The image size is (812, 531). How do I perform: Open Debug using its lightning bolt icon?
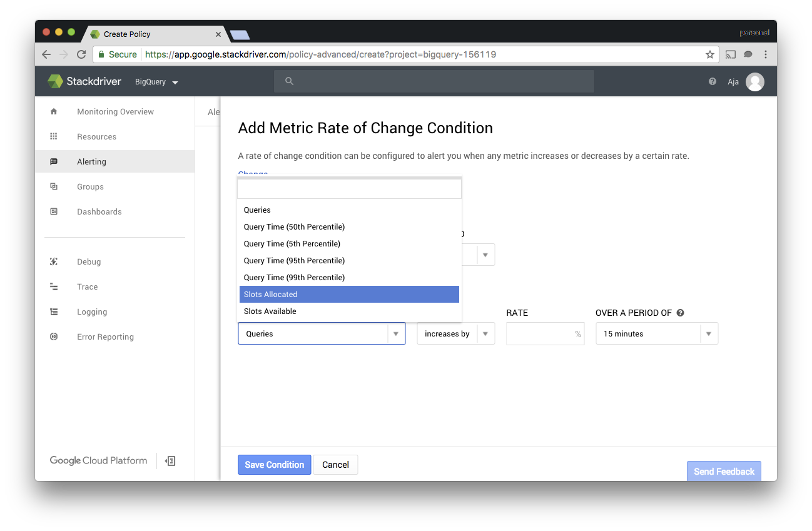[x=54, y=261]
